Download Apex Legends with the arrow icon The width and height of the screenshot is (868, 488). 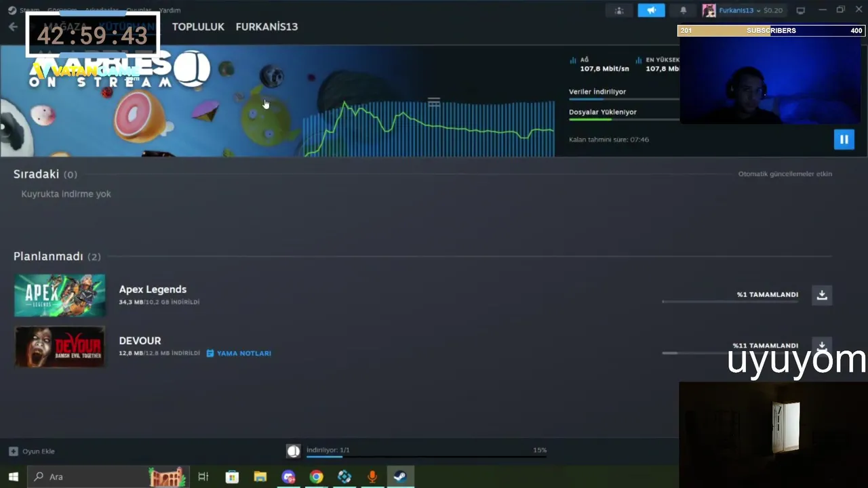tap(822, 295)
